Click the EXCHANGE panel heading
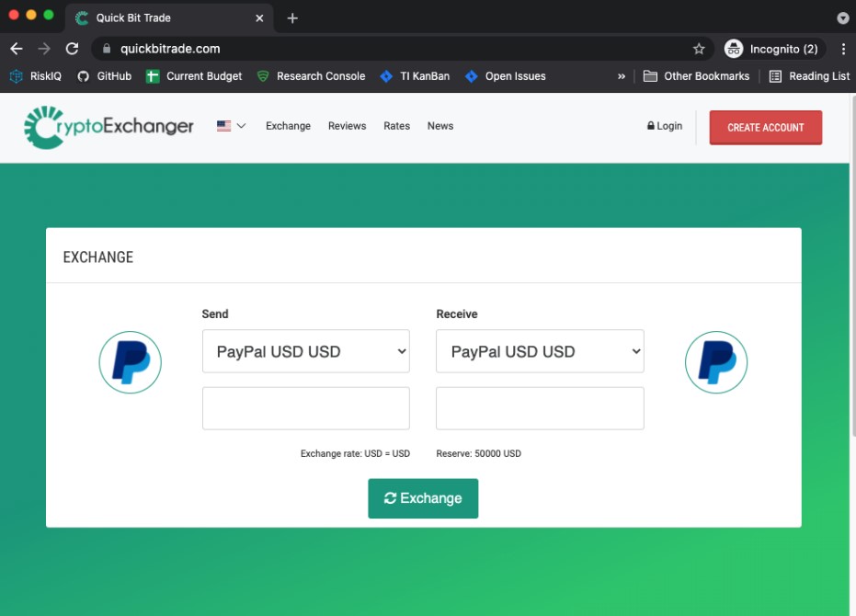The height and width of the screenshot is (616, 856). coord(98,257)
